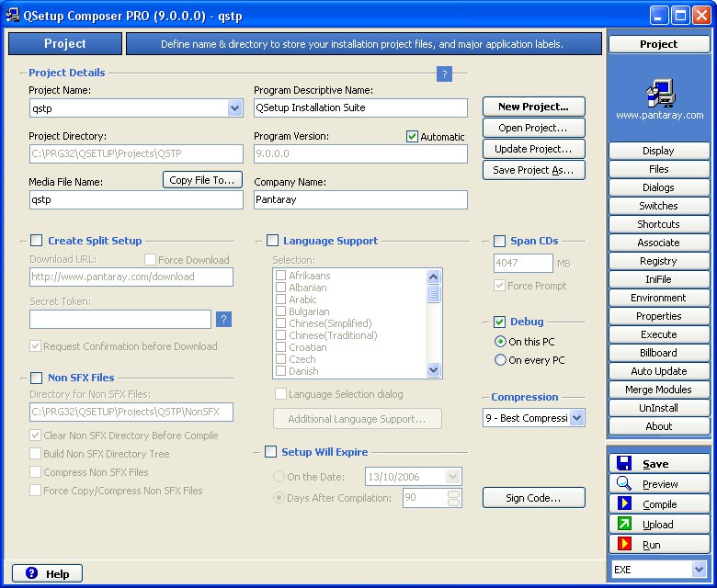The image size is (717, 588).
Task: Click the language list scrollbar thumb
Action: click(x=433, y=293)
